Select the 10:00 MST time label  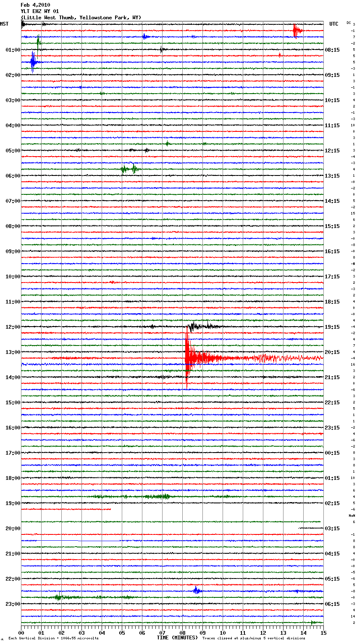(13, 277)
